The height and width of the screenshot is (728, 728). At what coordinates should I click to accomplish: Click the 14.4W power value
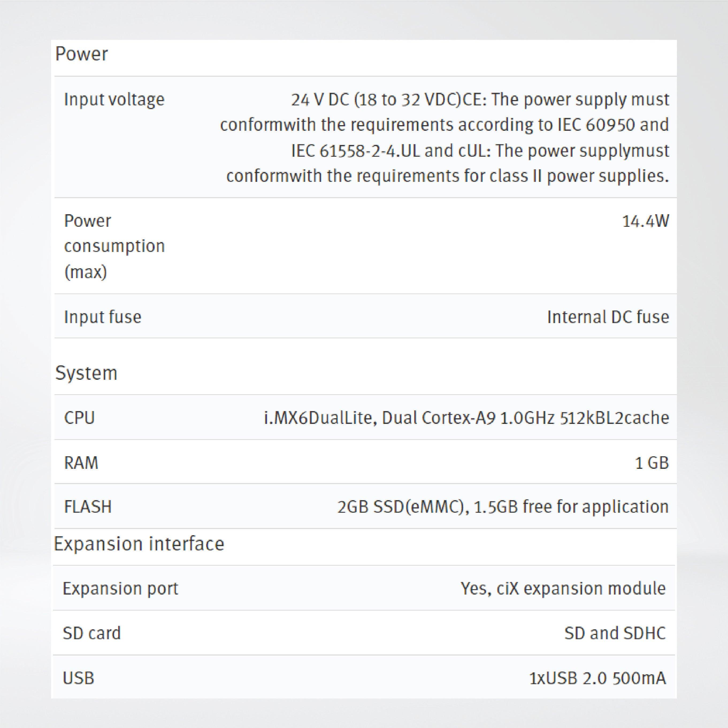tap(645, 221)
